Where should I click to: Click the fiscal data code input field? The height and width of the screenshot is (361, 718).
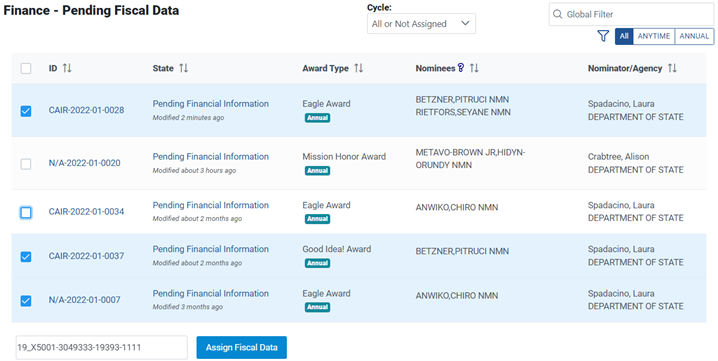tap(101, 347)
